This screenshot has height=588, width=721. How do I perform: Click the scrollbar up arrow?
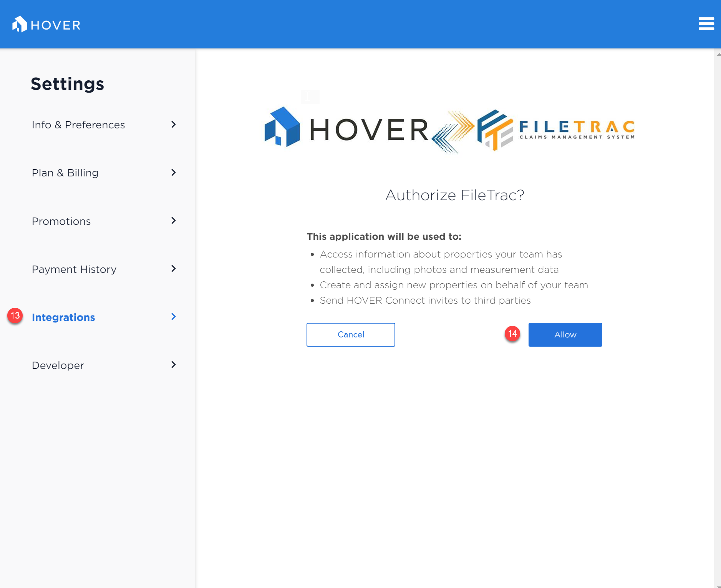point(718,54)
